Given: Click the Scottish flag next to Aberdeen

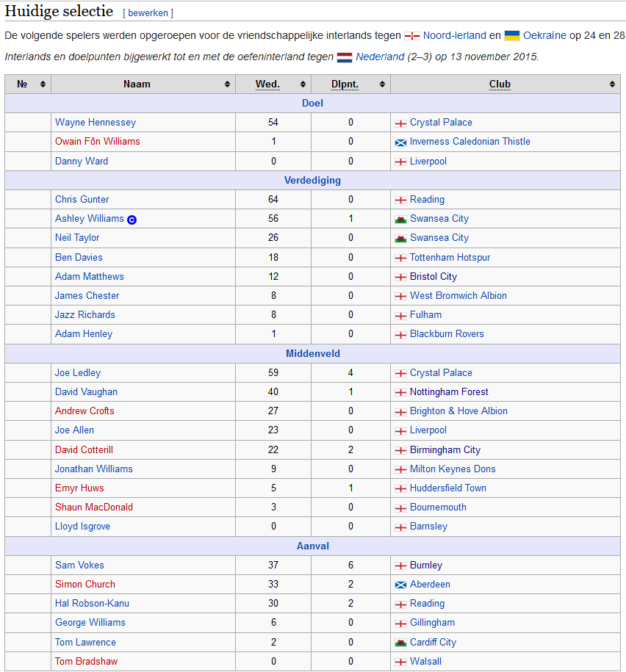Looking at the screenshot, I should tap(400, 585).
